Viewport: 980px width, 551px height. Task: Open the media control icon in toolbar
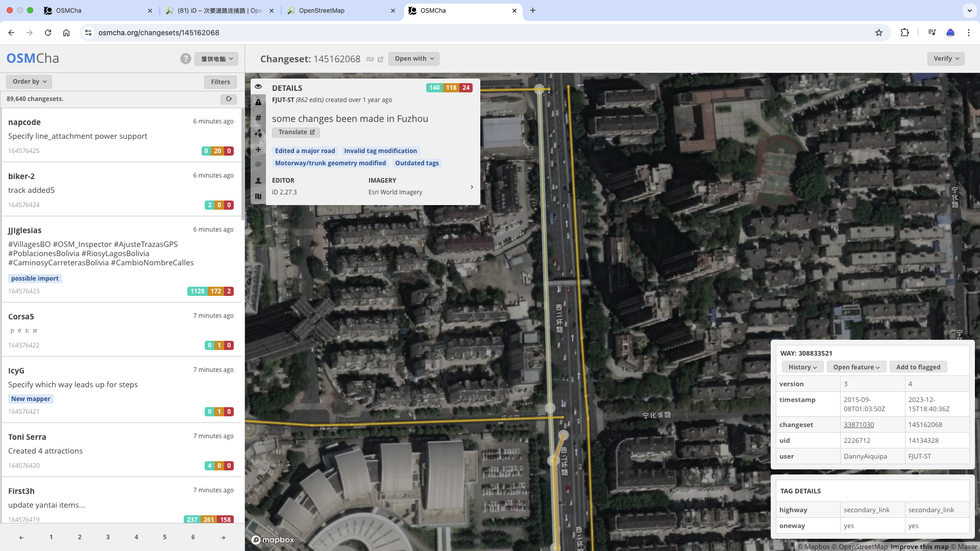(x=932, y=33)
